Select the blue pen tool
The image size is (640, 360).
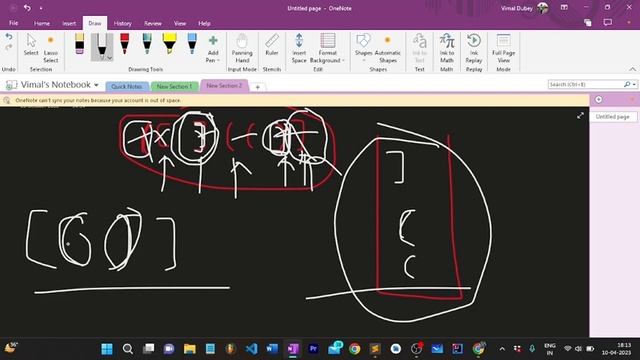[x=192, y=44]
